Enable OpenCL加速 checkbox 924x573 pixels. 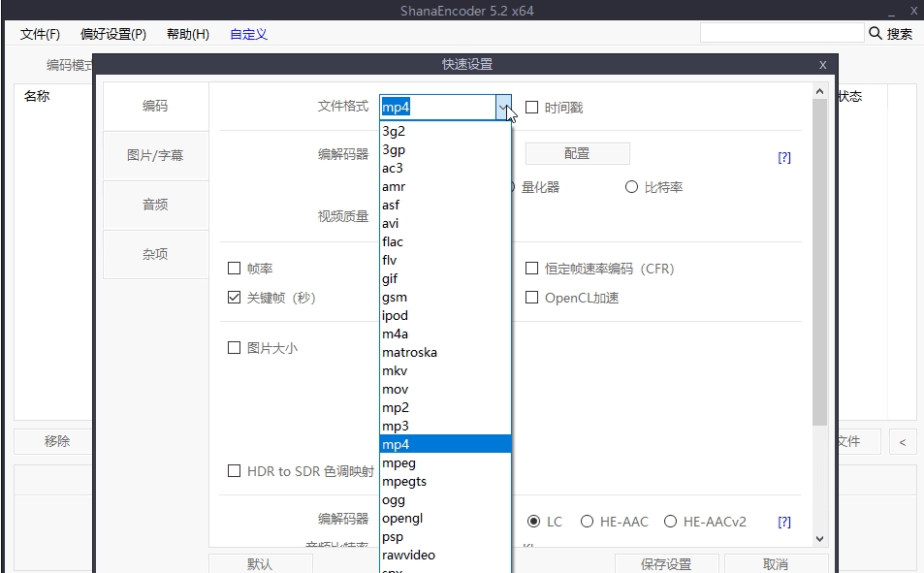[531, 298]
